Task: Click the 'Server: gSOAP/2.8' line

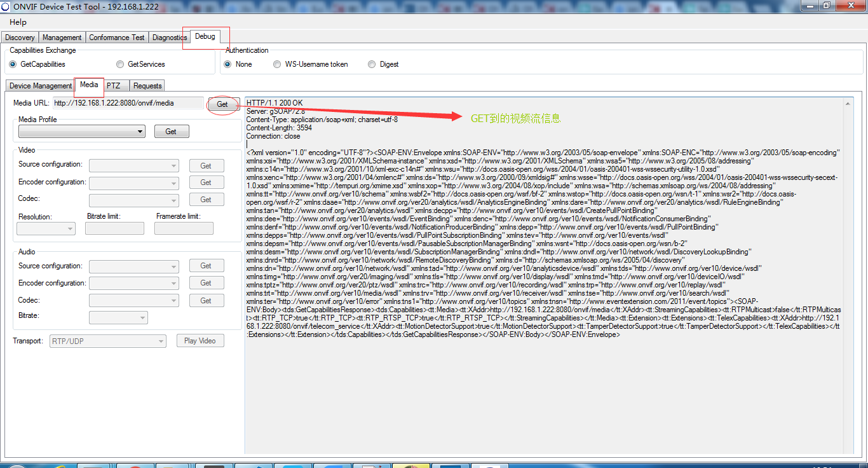Action: (x=275, y=111)
